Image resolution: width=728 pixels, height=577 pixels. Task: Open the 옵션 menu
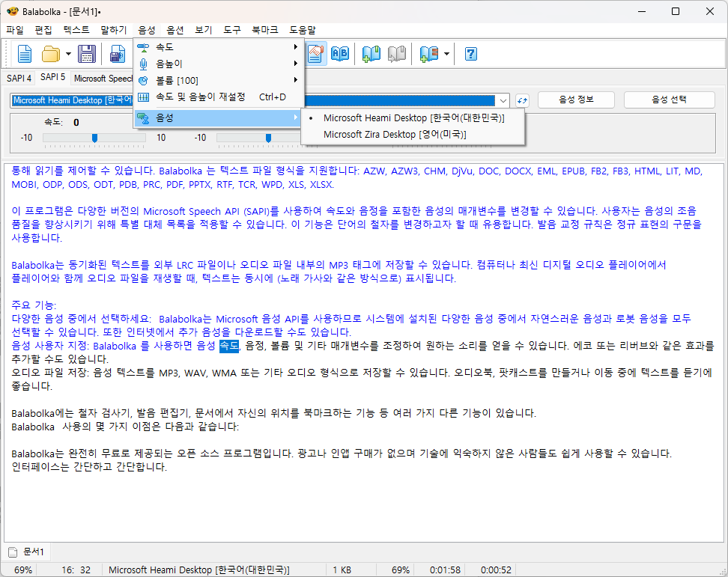pyautogui.click(x=175, y=30)
